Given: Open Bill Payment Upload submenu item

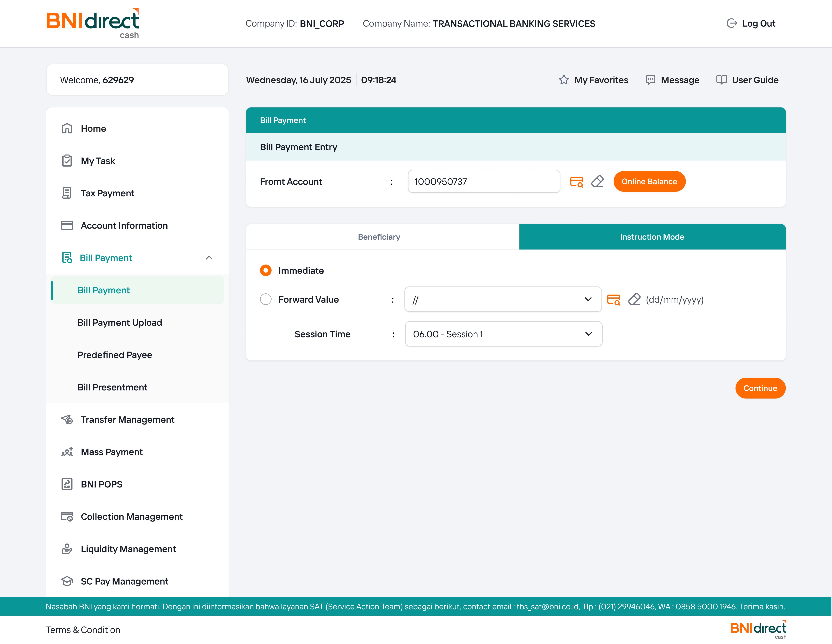Looking at the screenshot, I should click(x=120, y=322).
